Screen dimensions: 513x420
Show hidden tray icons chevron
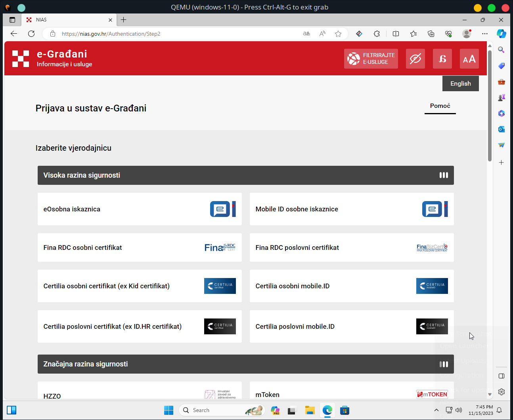436,410
